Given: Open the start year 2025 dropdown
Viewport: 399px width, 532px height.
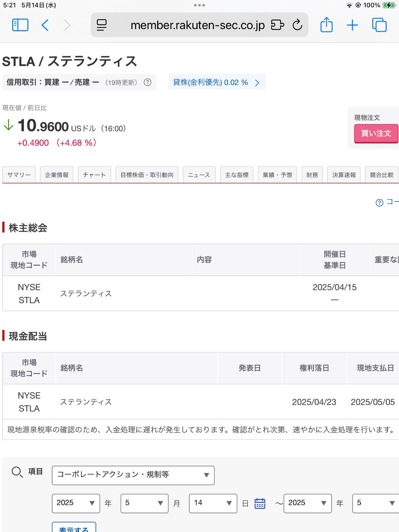Looking at the screenshot, I should pyautogui.click(x=76, y=504).
